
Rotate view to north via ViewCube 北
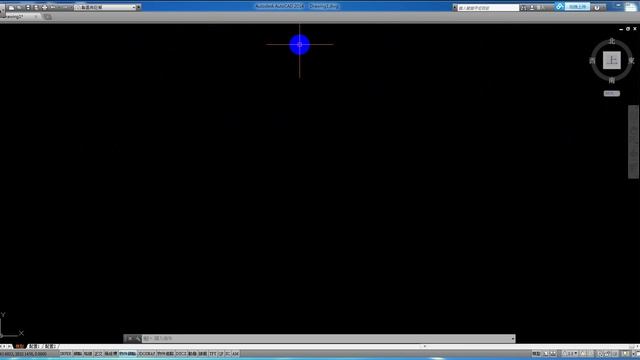coord(611,41)
